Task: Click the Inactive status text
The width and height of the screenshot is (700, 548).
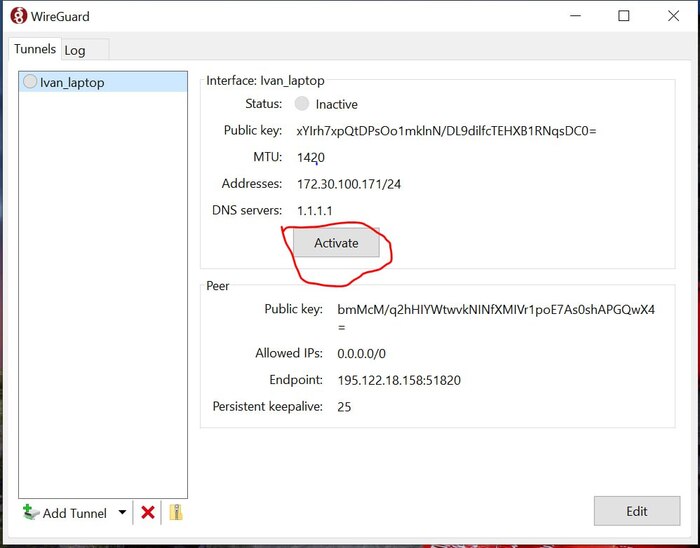Action: 337,104
